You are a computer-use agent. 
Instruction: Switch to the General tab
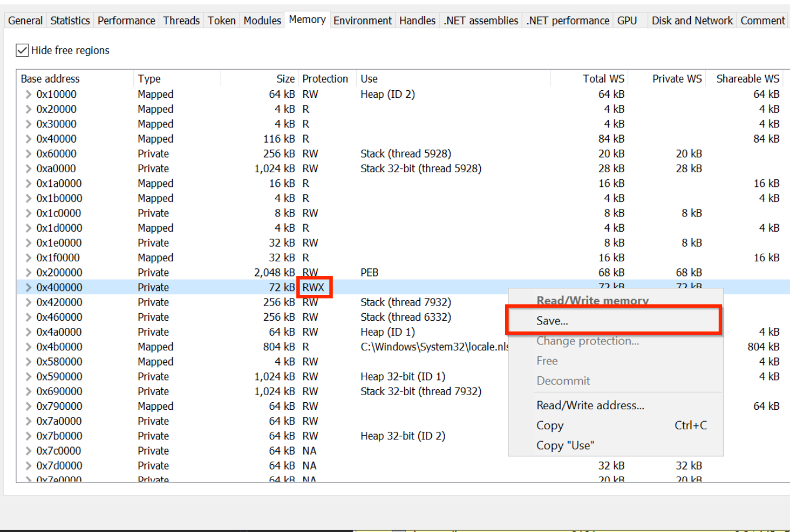coord(25,21)
